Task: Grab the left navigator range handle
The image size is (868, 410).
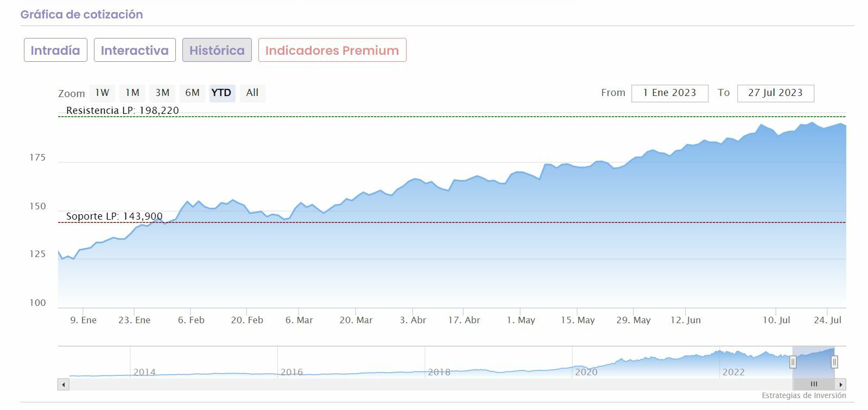Action: click(793, 362)
